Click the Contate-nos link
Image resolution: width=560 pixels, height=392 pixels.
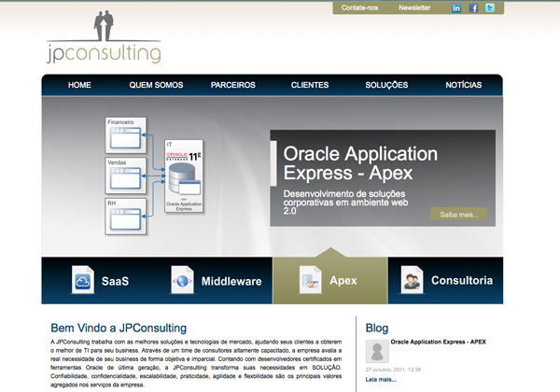359,7
